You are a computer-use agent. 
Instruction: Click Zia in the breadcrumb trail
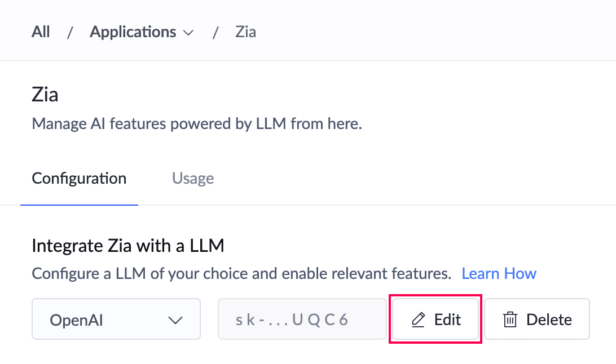[x=245, y=32]
